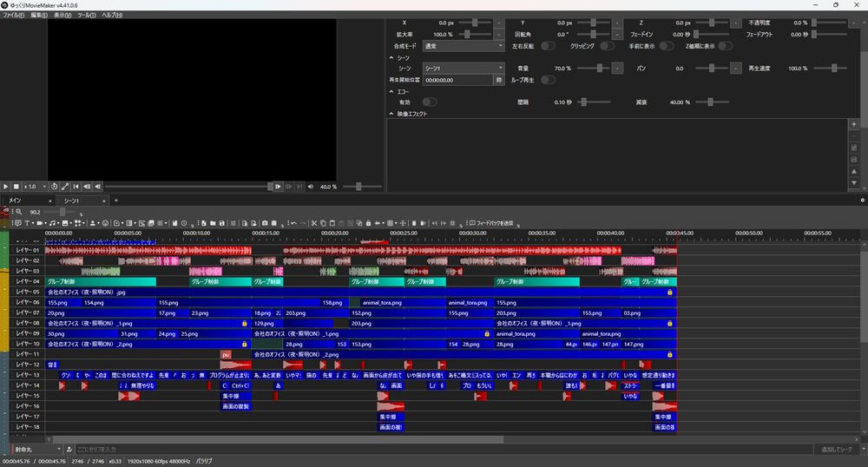Click the ここにセリフを入力 dialogue input field
The image size is (868, 467).
click(x=443, y=450)
